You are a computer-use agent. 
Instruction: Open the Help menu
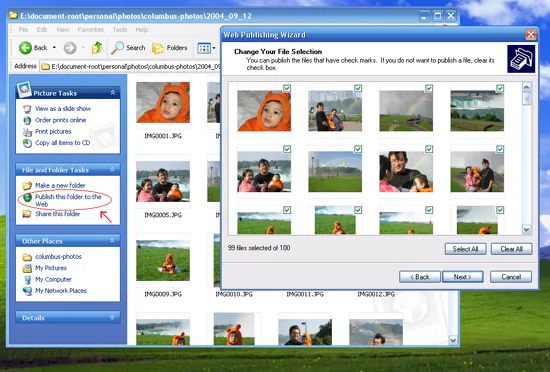pos(142,30)
